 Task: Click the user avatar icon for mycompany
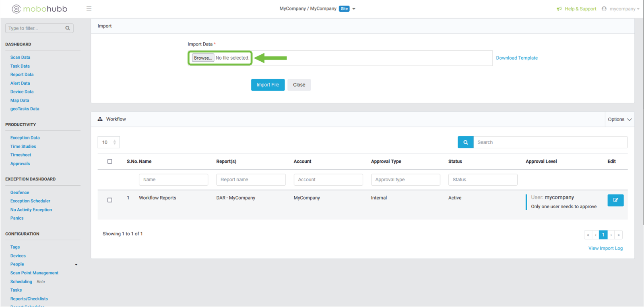(x=604, y=9)
